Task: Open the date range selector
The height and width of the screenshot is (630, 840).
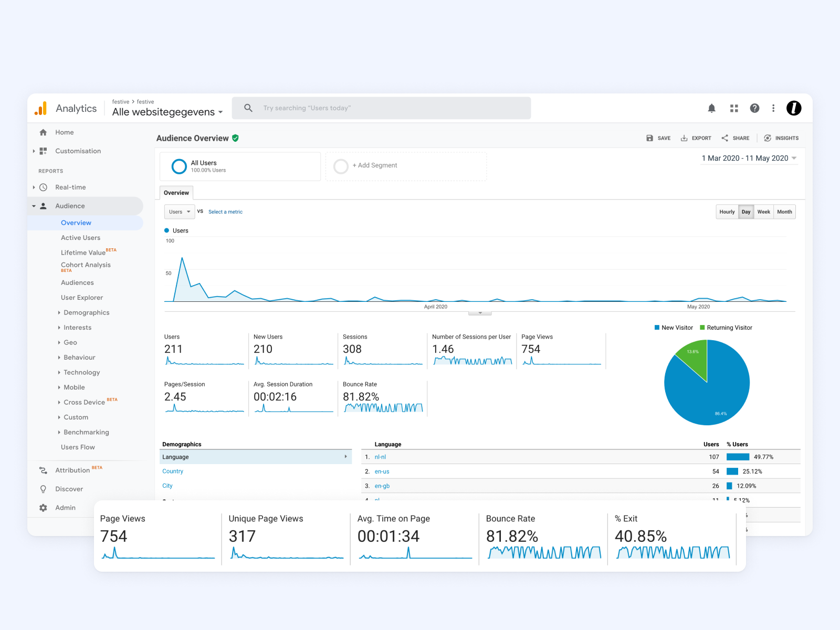Action: pyautogui.click(x=748, y=158)
